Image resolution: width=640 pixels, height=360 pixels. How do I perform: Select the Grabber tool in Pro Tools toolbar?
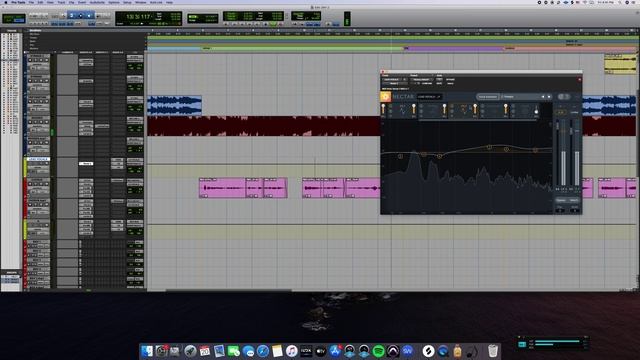(89, 16)
